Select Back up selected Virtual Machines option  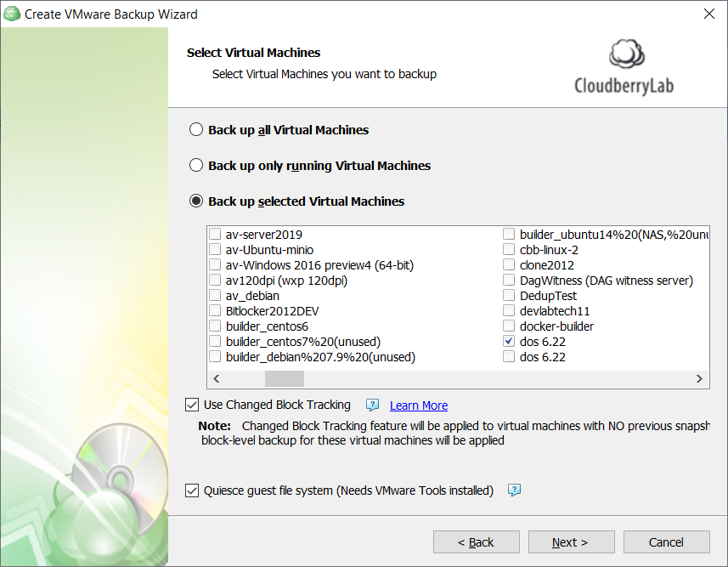196,201
